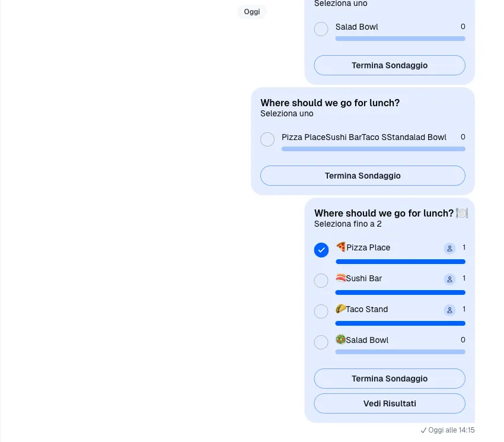Open the voter avatar next to Sushi Bar

449,279
